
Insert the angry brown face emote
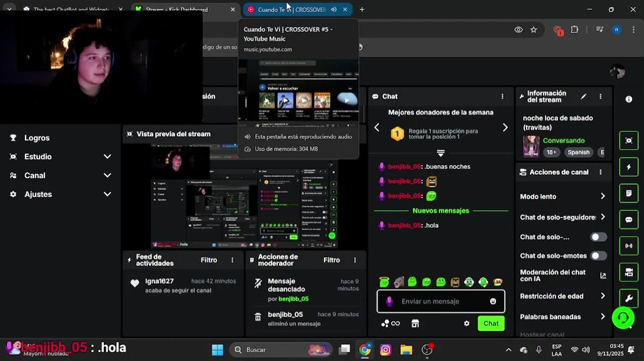(455, 282)
